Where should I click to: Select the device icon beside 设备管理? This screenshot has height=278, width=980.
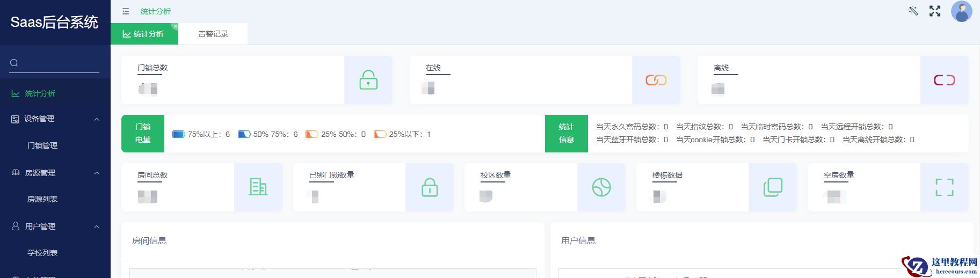(x=15, y=119)
